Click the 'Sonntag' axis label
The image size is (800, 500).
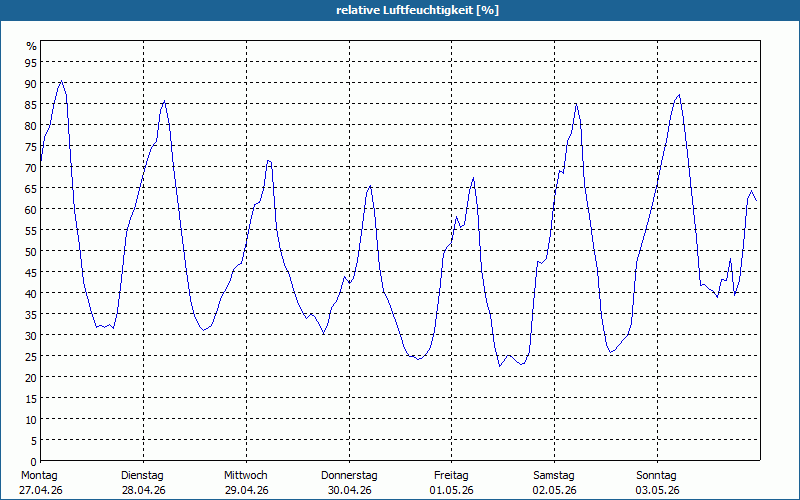pyautogui.click(x=656, y=475)
